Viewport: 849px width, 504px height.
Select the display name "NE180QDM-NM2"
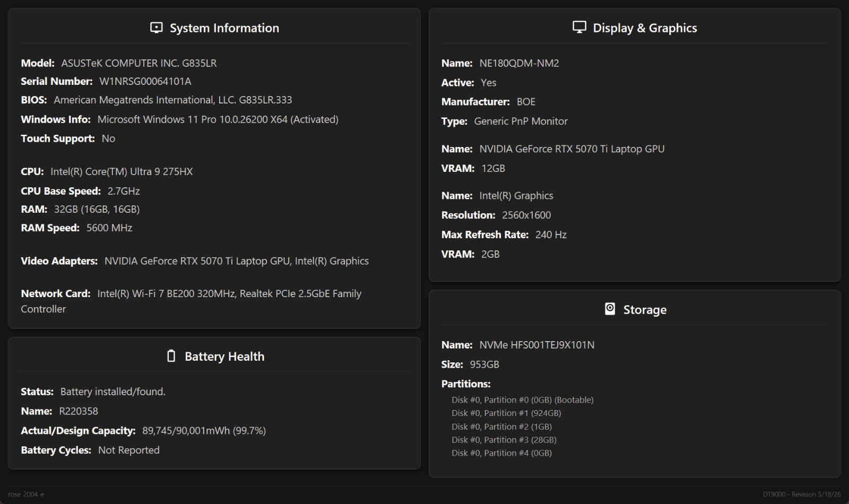(519, 63)
